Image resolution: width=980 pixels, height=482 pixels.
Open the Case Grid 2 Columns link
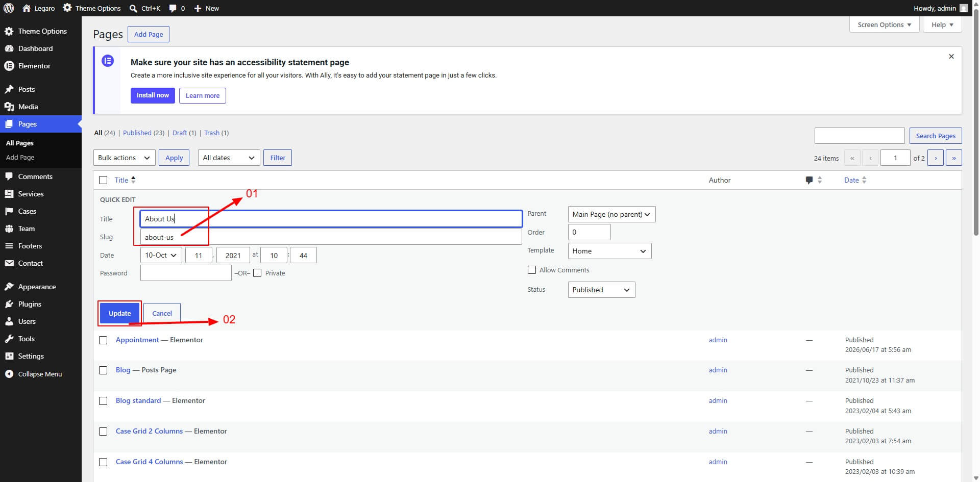149,431
